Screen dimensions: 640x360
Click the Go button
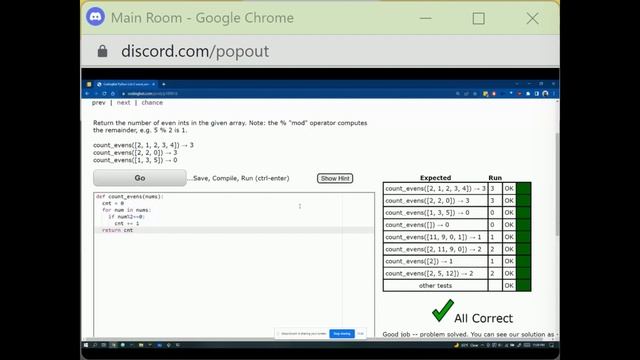coord(140,178)
